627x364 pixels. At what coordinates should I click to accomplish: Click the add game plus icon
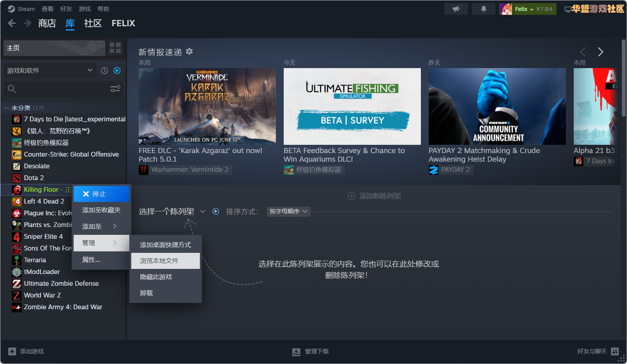pyautogui.click(x=12, y=351)
